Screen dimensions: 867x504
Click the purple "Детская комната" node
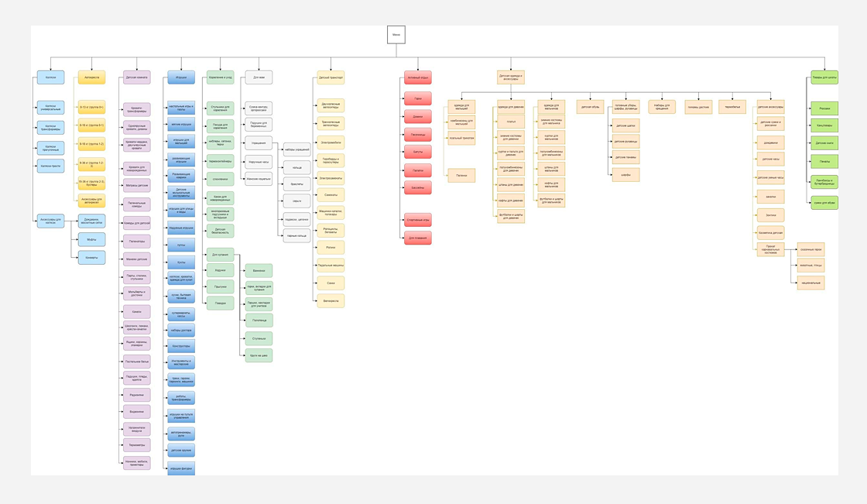click(x=136, y=77)
